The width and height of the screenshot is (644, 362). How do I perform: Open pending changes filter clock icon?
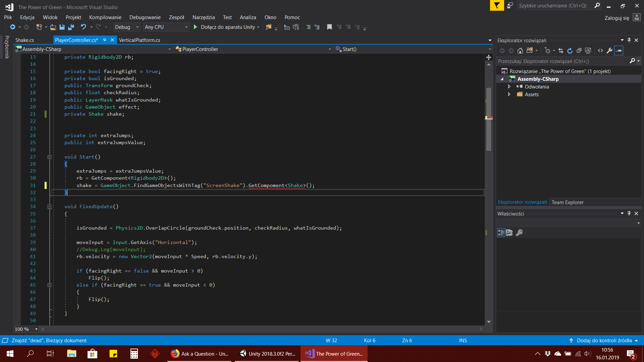click(547, 51)
